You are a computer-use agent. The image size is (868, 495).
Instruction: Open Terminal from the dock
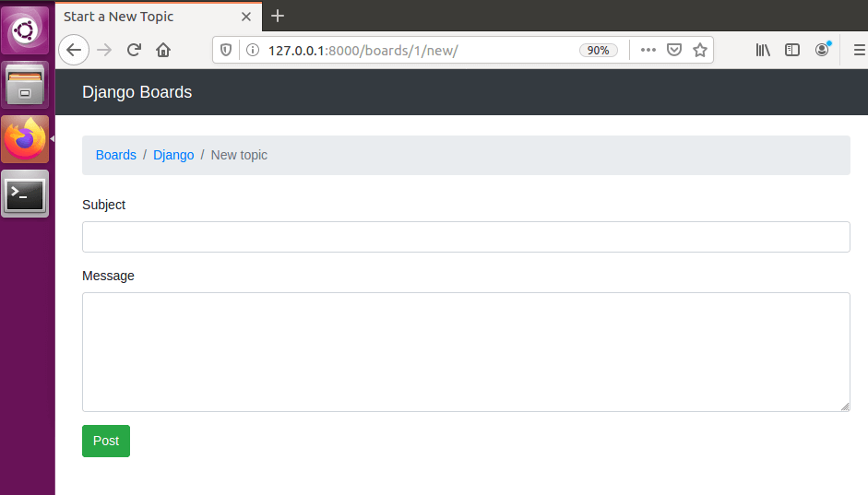(x=25, y=194)
